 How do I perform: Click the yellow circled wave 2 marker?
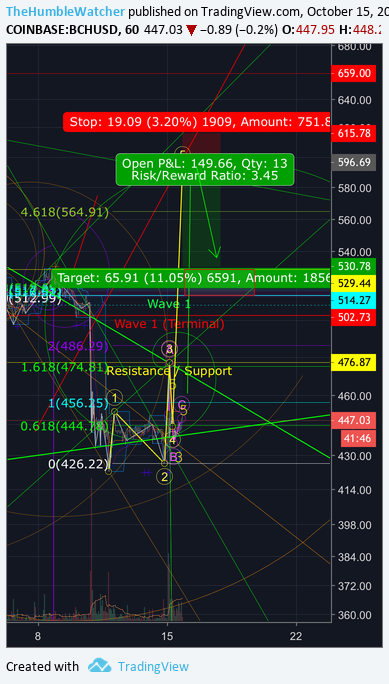pos(164,476)
